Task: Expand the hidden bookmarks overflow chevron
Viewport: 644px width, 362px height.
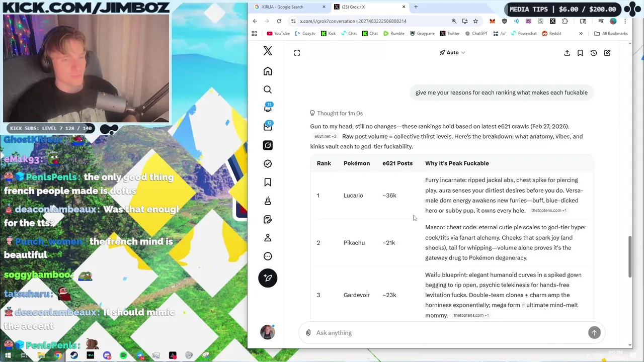Action: tap(581, 34)
